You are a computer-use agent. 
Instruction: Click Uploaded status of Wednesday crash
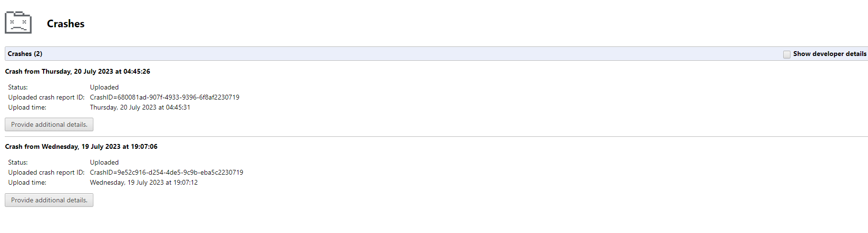tap(104, 162)
